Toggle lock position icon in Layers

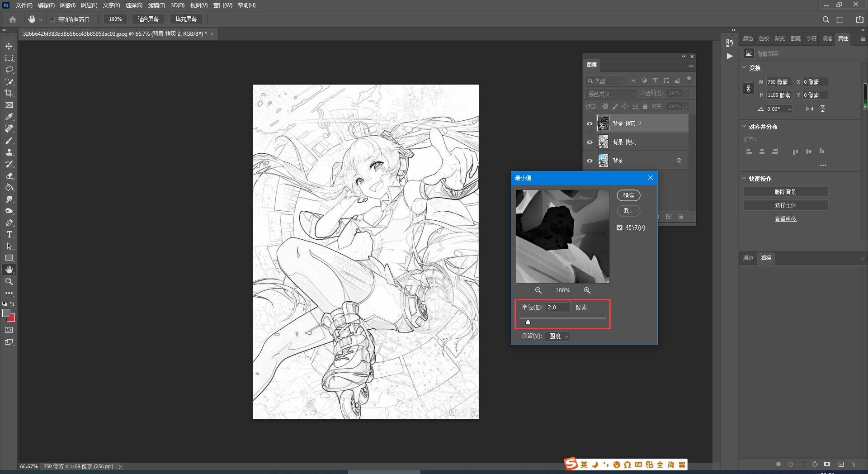[x=625, y=107]
